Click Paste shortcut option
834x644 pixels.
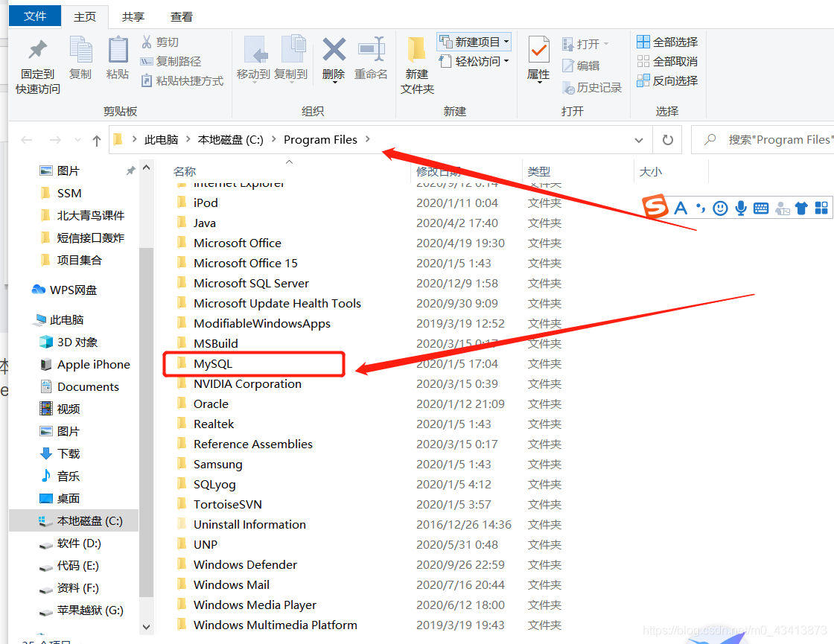click(x=182, y=81)
